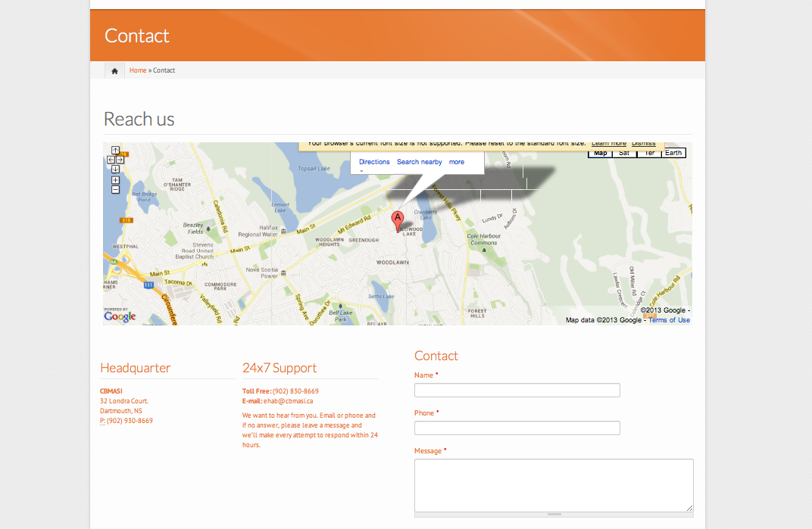Click the Reach us heading

[139, 119]
